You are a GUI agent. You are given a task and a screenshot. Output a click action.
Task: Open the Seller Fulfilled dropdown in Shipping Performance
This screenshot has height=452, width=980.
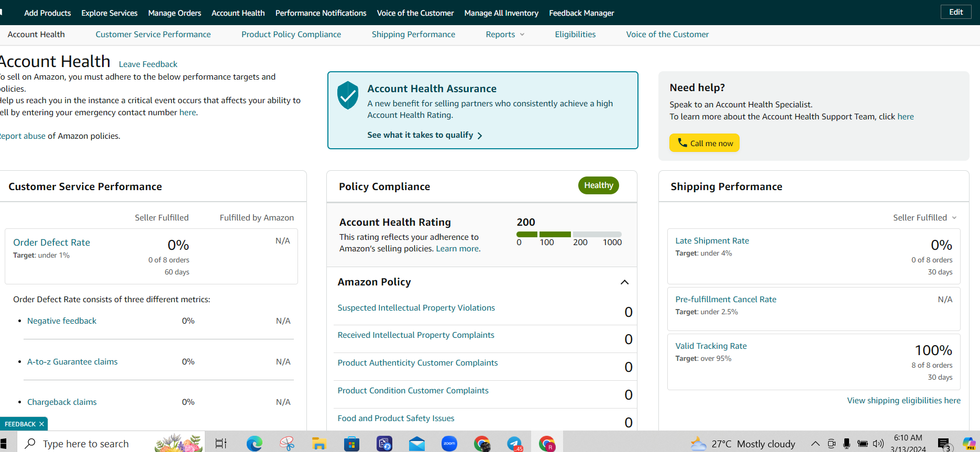pyautogui.click(x=925, y=217)
